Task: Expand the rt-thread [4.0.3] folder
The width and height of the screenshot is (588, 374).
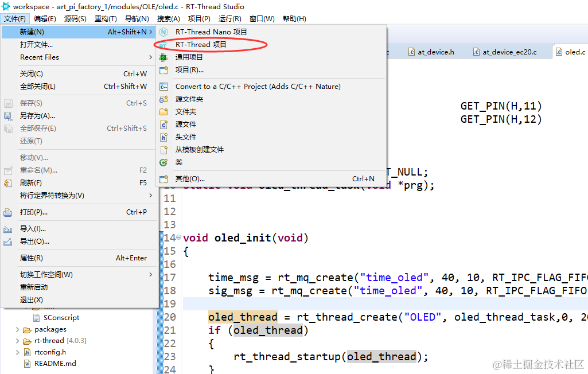Action: 17,341
